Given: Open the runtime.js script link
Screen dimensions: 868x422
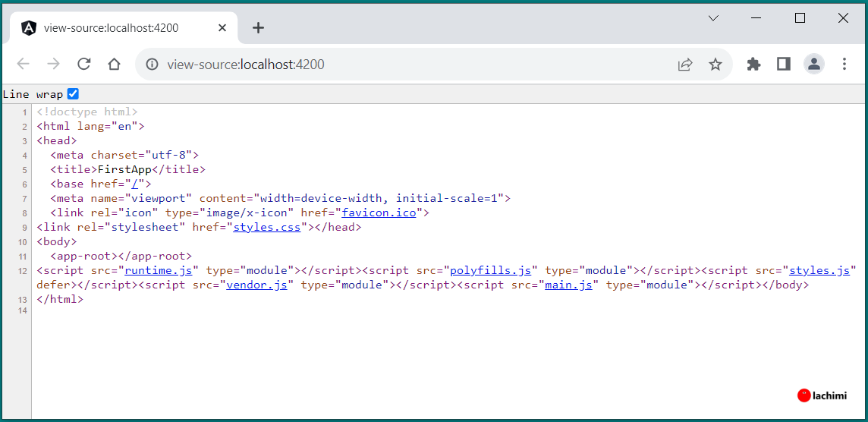Looking at the screenshot, I should [x=159, y=270].
